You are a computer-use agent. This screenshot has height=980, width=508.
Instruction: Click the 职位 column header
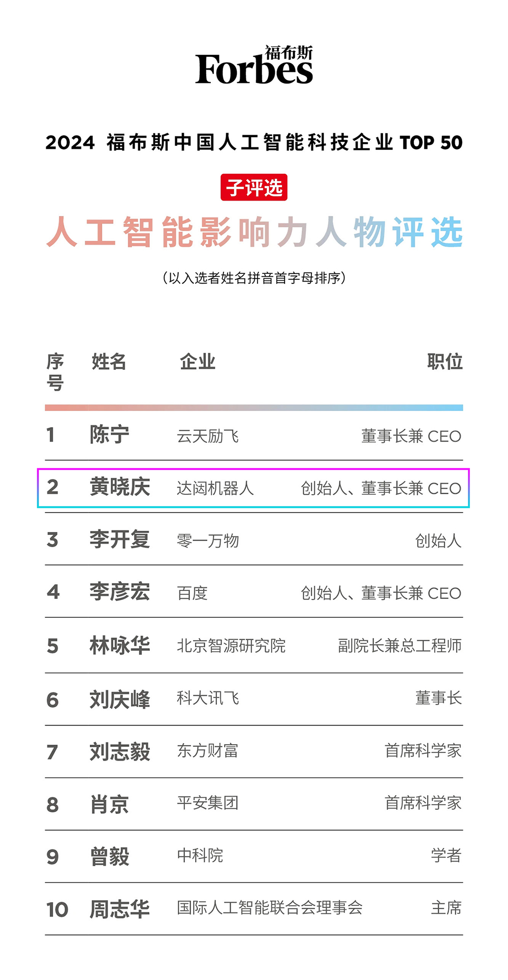click(x=444, y=362)
